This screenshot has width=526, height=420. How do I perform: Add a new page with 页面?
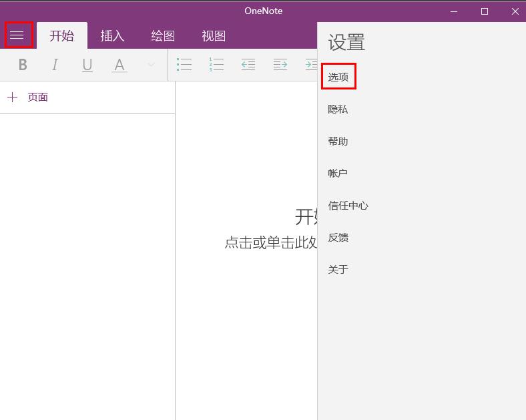pos(27,97)
